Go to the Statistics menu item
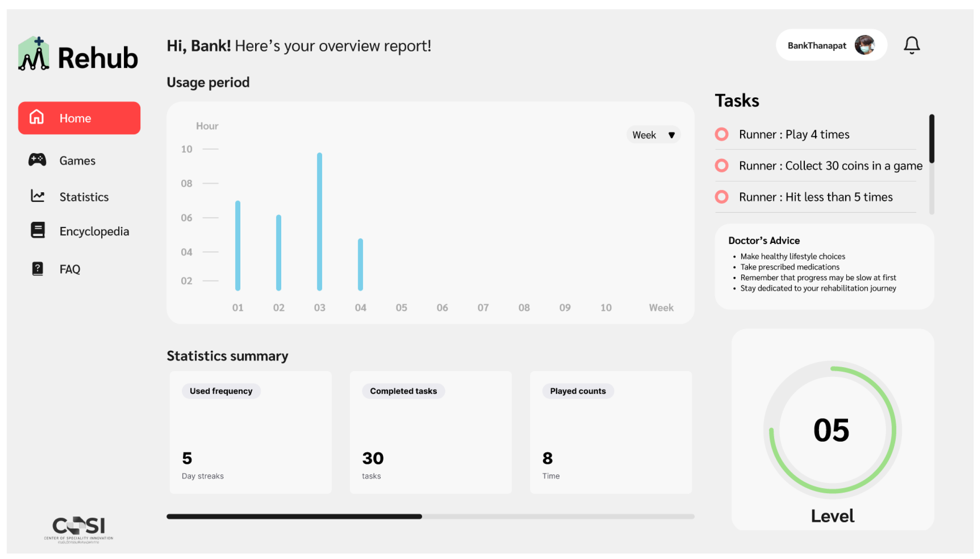 pos(84,197)
